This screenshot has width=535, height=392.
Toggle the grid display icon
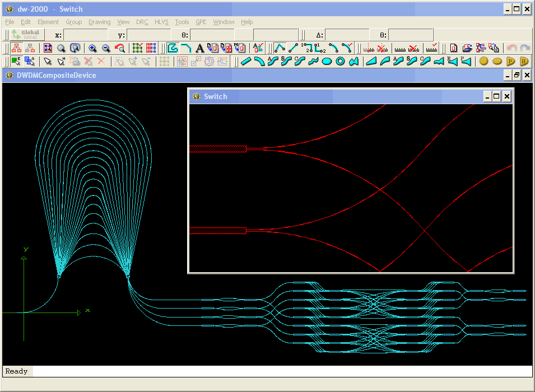coord(137,48)
